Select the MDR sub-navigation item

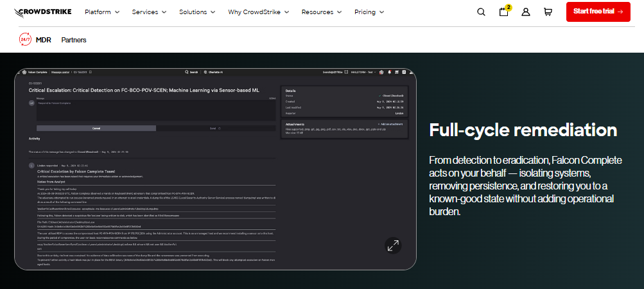coord(44,40)
